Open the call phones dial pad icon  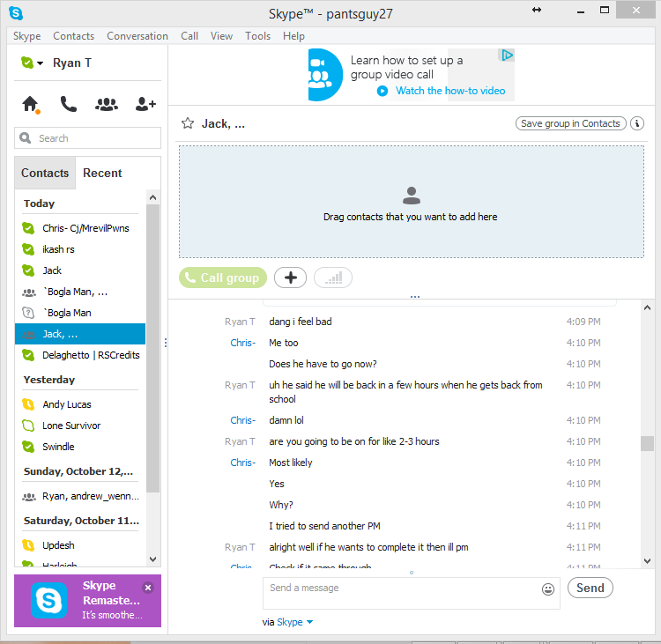(68, 104)
